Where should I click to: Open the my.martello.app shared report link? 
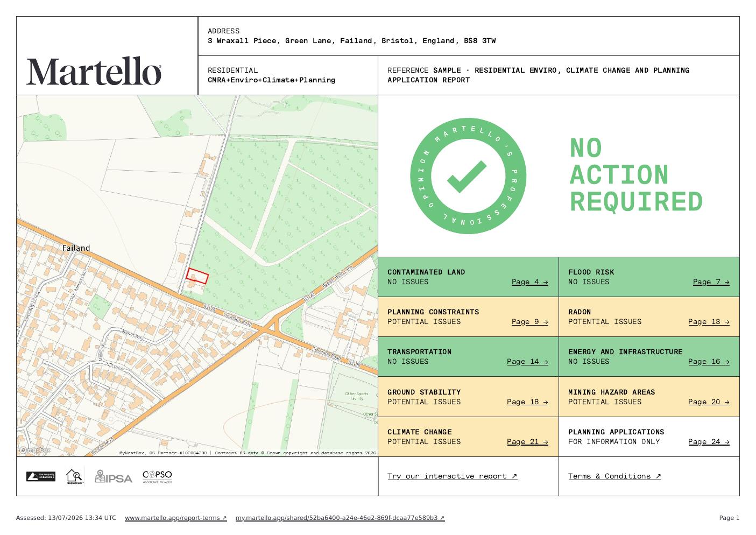point(340,518)
